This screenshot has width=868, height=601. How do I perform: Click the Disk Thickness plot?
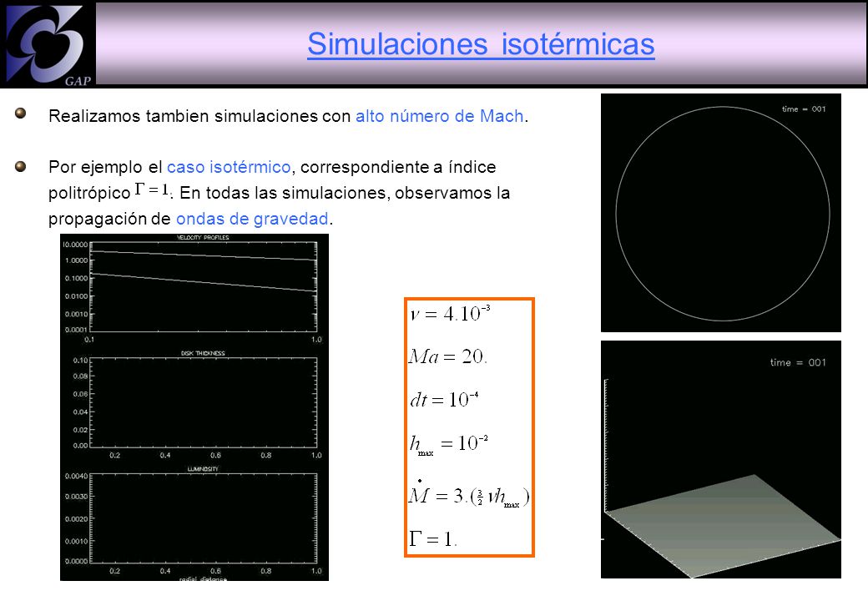tap(203, 402)
